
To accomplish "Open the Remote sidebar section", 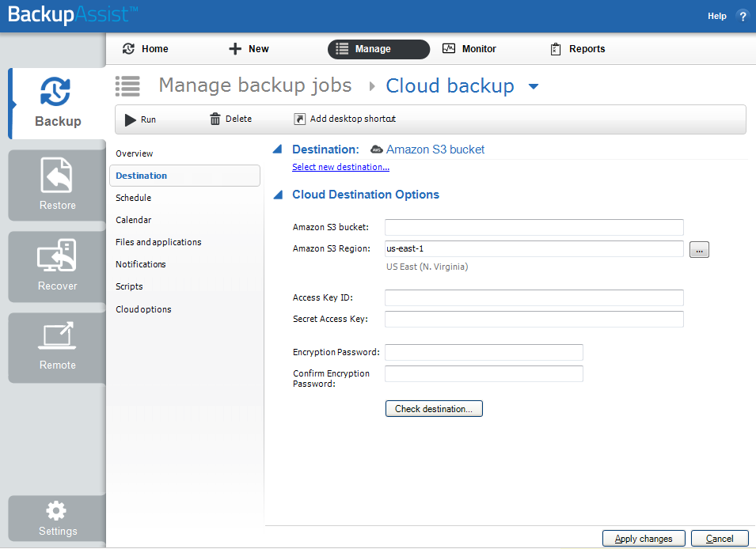I will tap(57, 348).
